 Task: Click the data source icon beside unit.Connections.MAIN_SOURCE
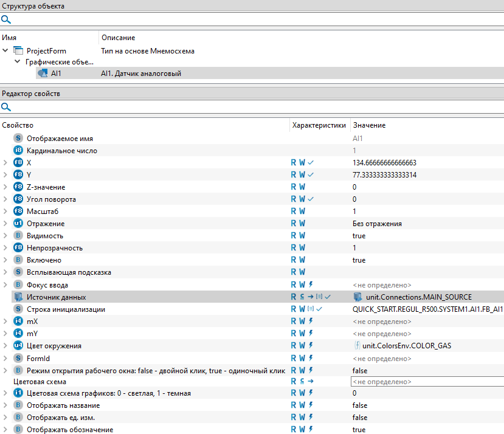pyautogui.click(x=358, y=297)
